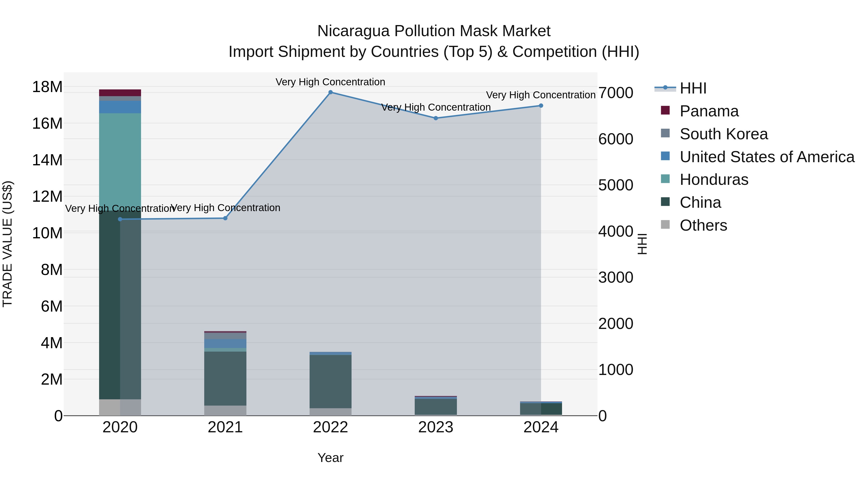This screenshot has height=488, width=868.
Task: Click the HHI peak marker for 2022
Action: pyautogui.click(x=331, y=92)
